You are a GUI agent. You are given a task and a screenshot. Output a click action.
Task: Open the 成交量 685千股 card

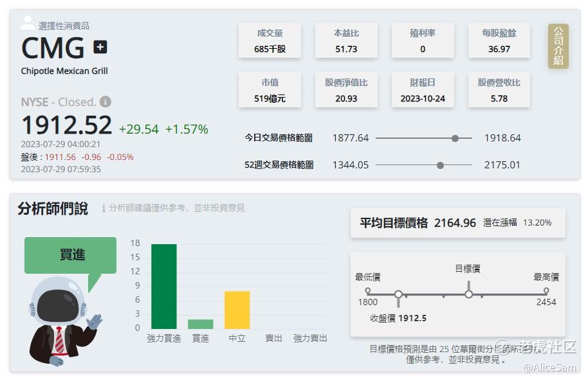[270, 40]
